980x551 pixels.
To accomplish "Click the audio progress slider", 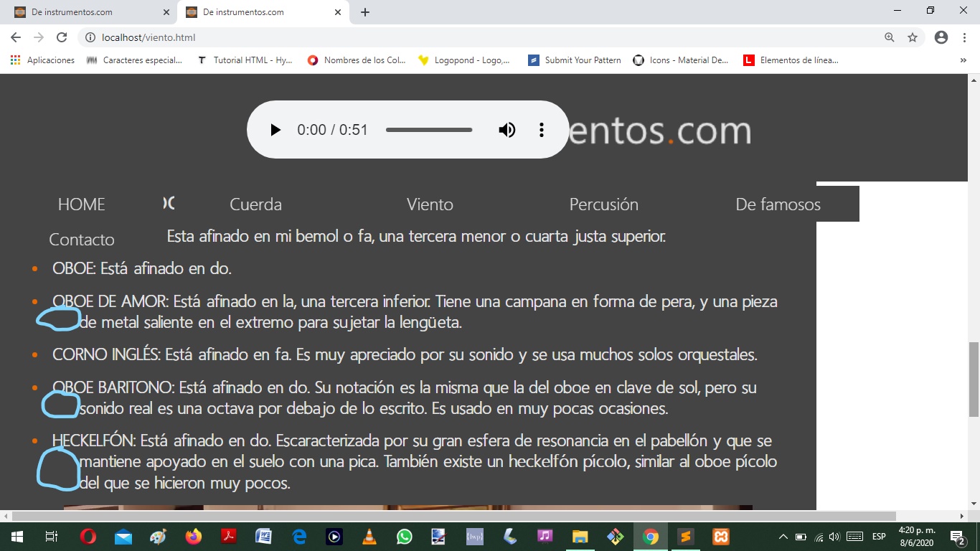I will tap(429, 130).
